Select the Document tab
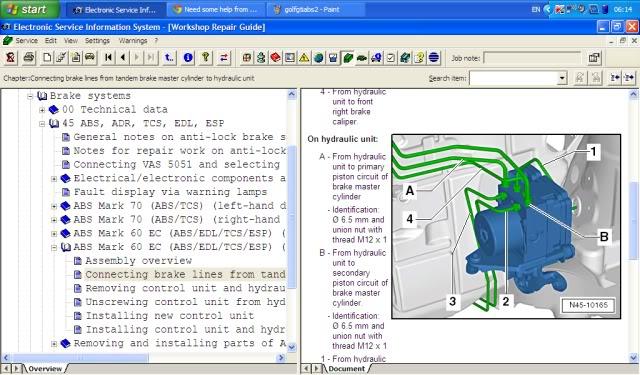640x375 pixels. coord(347,368)
